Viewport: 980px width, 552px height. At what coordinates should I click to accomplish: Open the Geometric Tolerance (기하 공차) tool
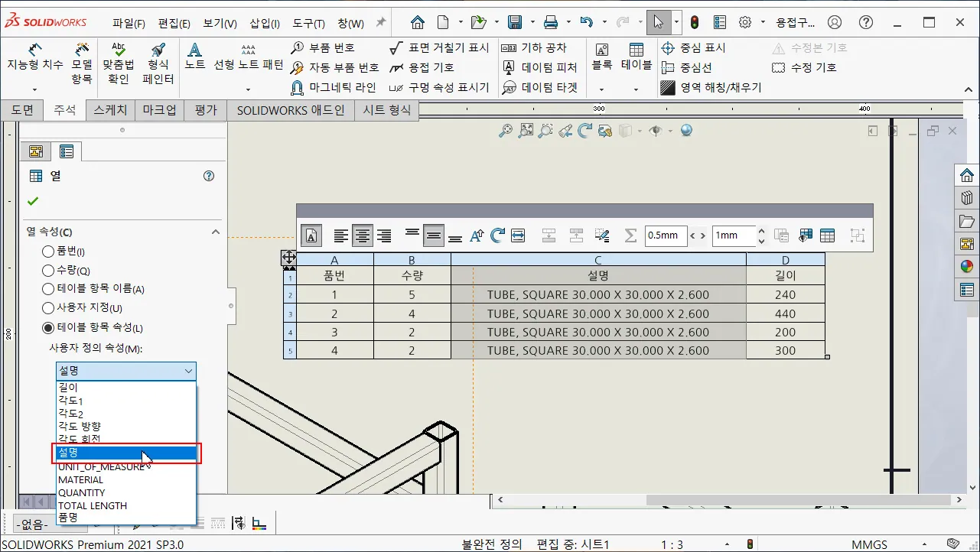[534, 47]
